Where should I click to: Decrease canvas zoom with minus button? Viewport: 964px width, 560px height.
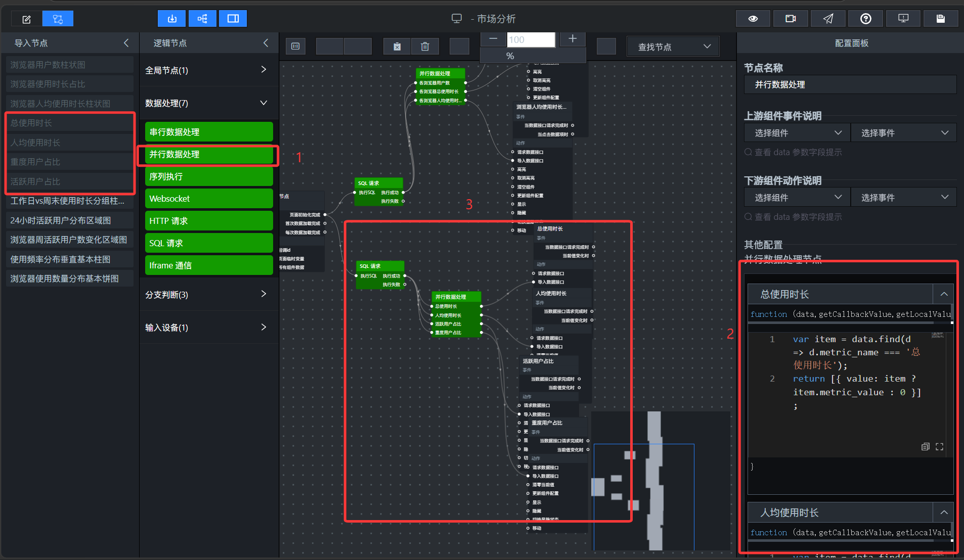tap(493, 39)
